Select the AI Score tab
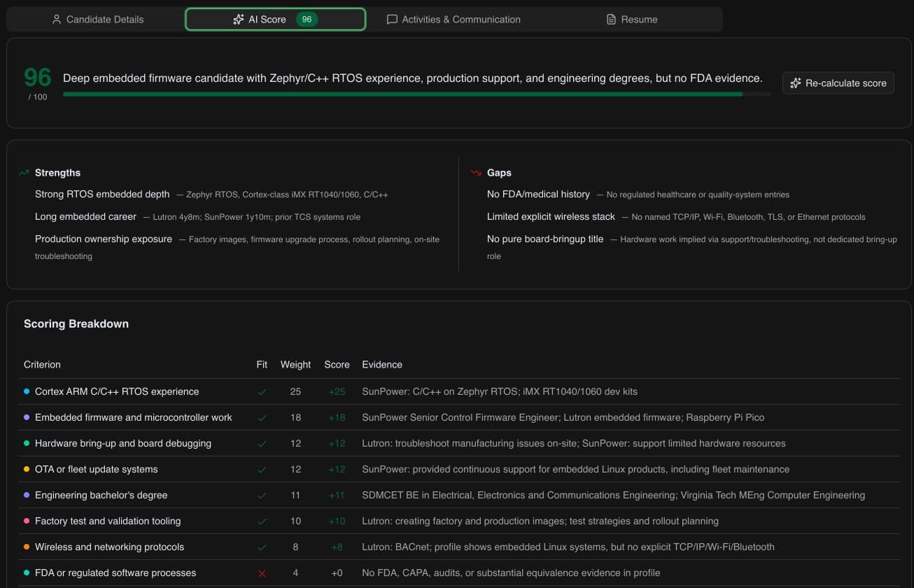The height and width of the screenshot is (588, 914). point(275,20)
